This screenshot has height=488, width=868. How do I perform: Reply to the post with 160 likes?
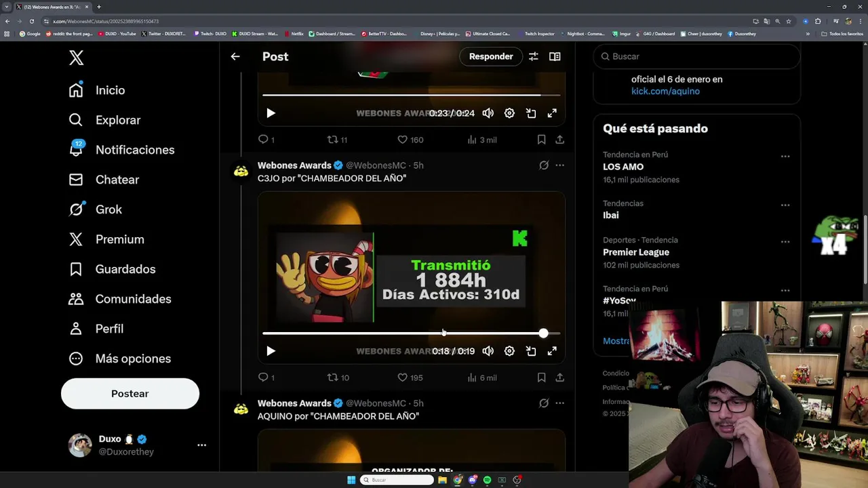[267, 140]
